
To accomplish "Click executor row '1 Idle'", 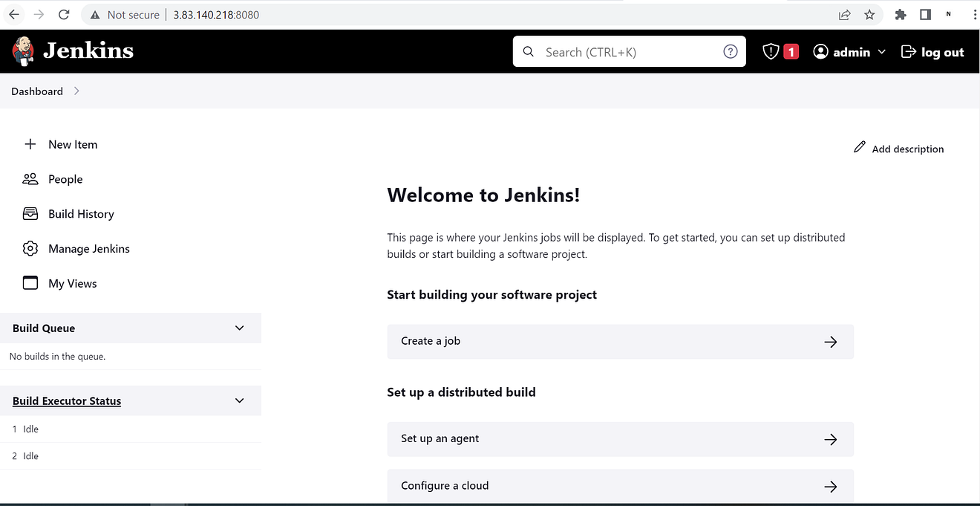I will (x=131, y=429).
